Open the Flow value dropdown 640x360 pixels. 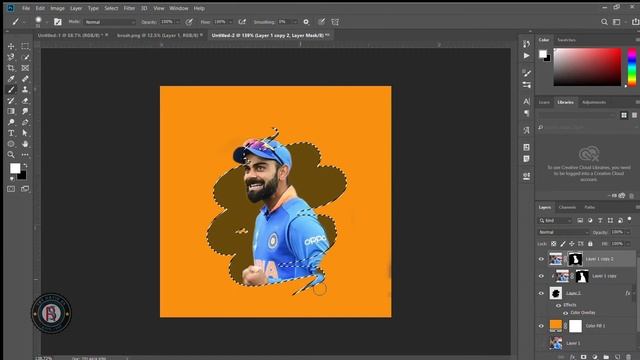pyautogui.click(x=231, y=22)
